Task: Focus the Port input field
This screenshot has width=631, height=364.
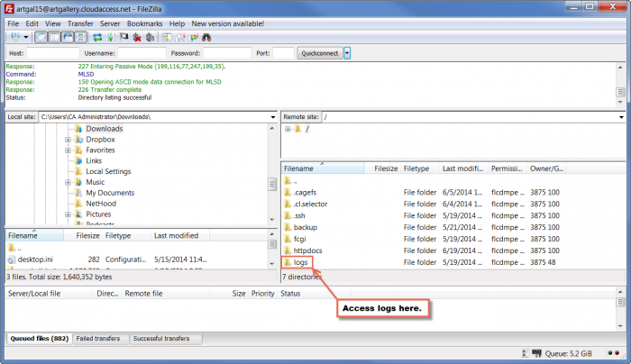Action: pos(283,53)
